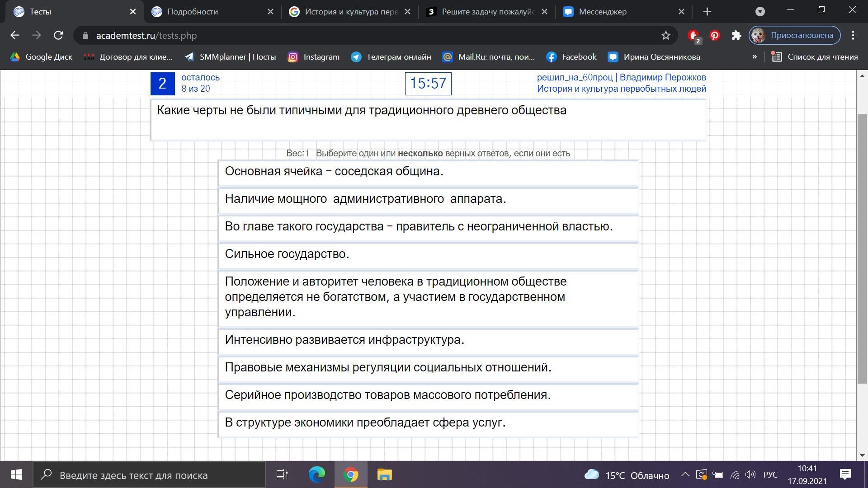Select answer about service sector dominance

point(428,423)
